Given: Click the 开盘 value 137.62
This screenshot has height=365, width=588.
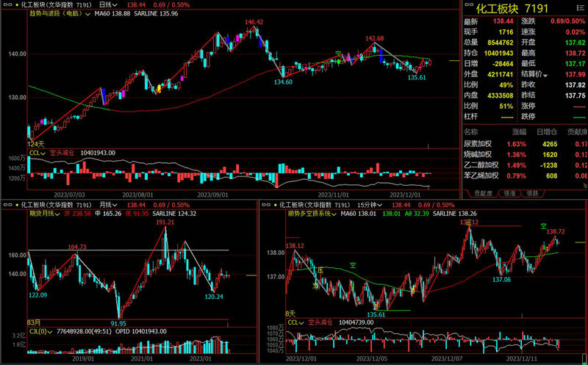Looking at the screenshot, I should (x=576, y=43).
